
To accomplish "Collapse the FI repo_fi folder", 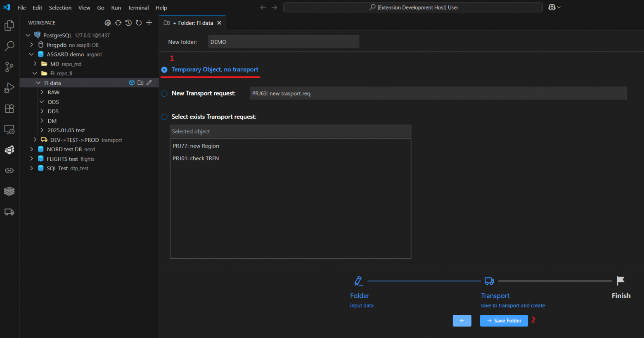I will point(35,73).
